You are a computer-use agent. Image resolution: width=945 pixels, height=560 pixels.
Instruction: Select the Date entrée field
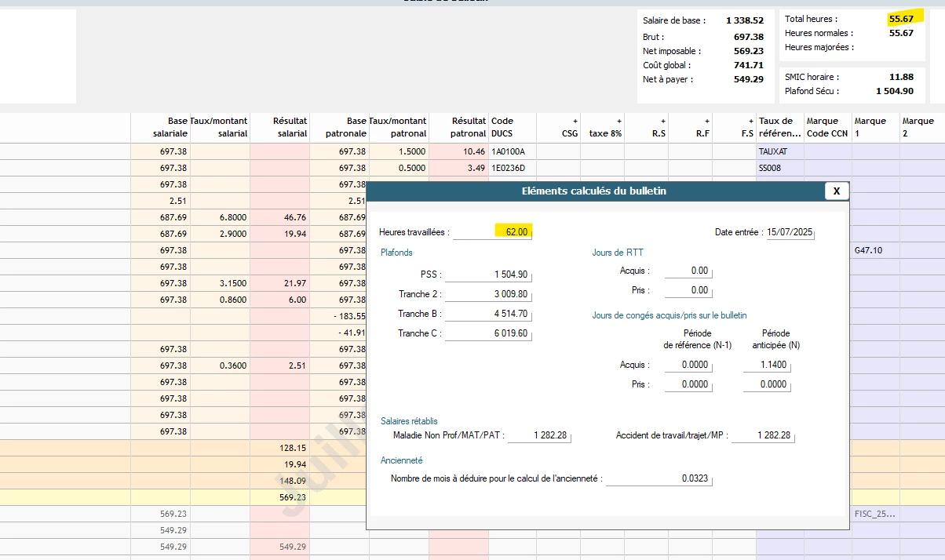790,233
